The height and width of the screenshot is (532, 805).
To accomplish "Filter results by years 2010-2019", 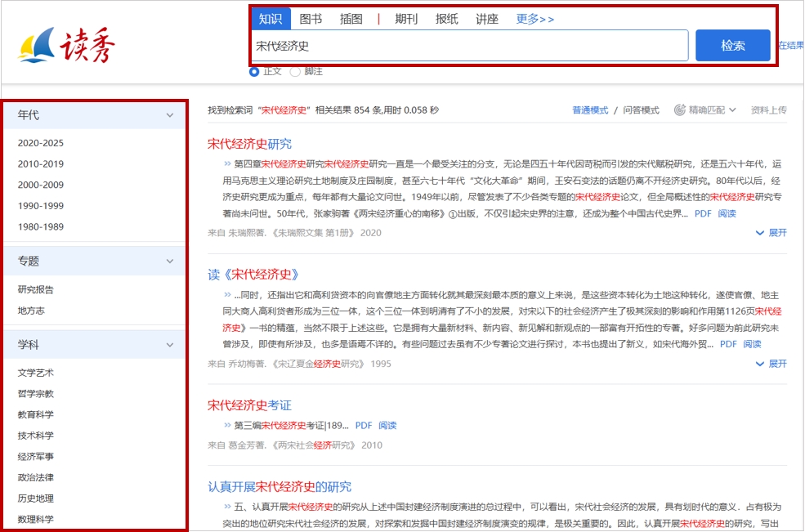I will (41, 164).
